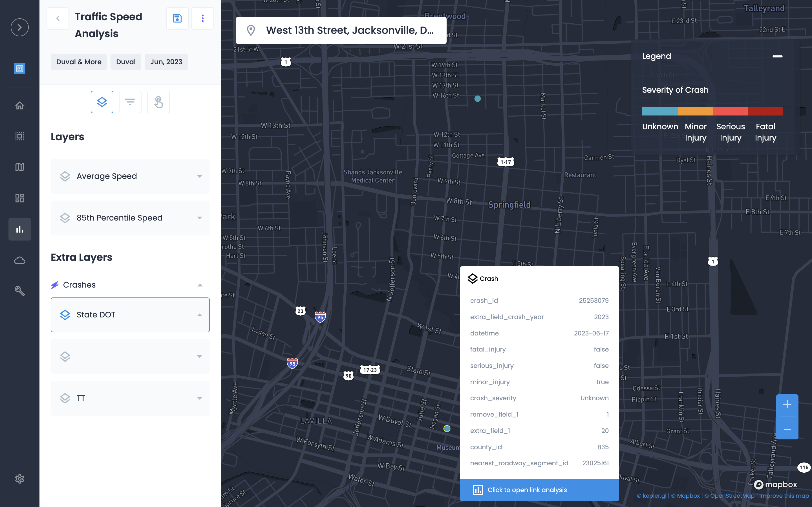Open the cloud icon in the sidebar
This screenshot has height=507, width=812.
(x=19, y=260)
